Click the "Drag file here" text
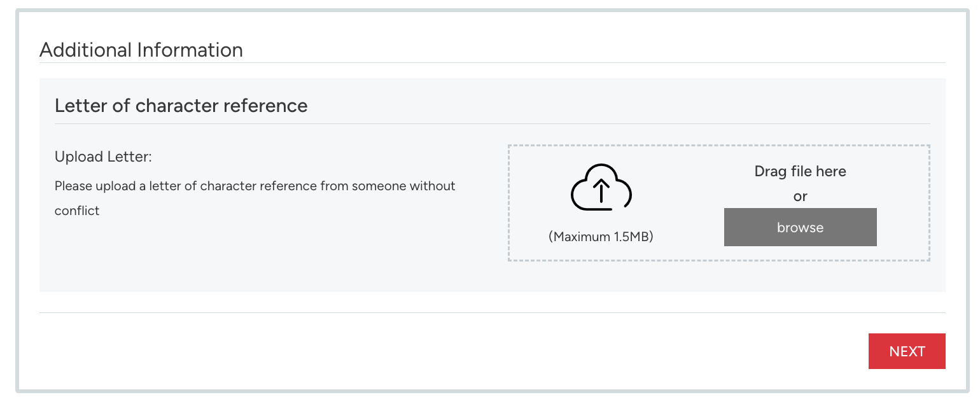 pyautogui.click(x=800, y=171)
